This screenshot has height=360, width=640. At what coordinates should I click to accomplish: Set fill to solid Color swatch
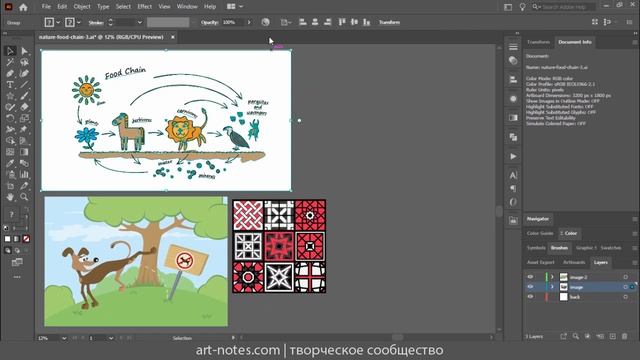click(7, 239)
